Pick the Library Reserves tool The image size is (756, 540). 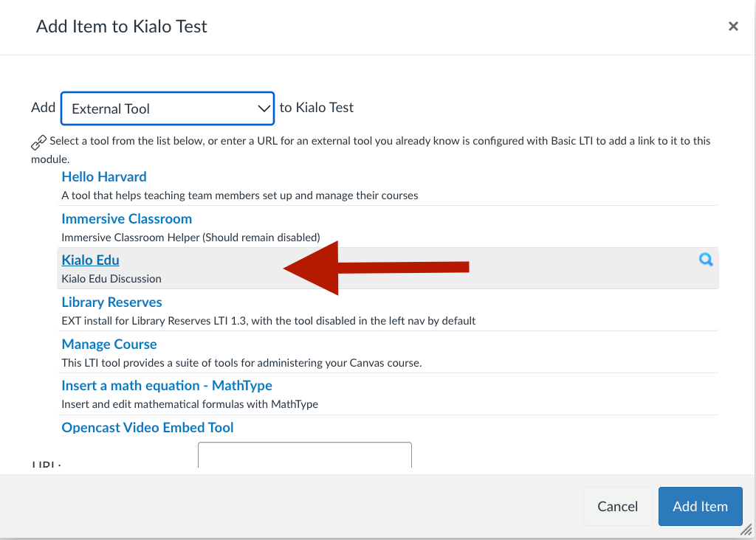[111, 302]
